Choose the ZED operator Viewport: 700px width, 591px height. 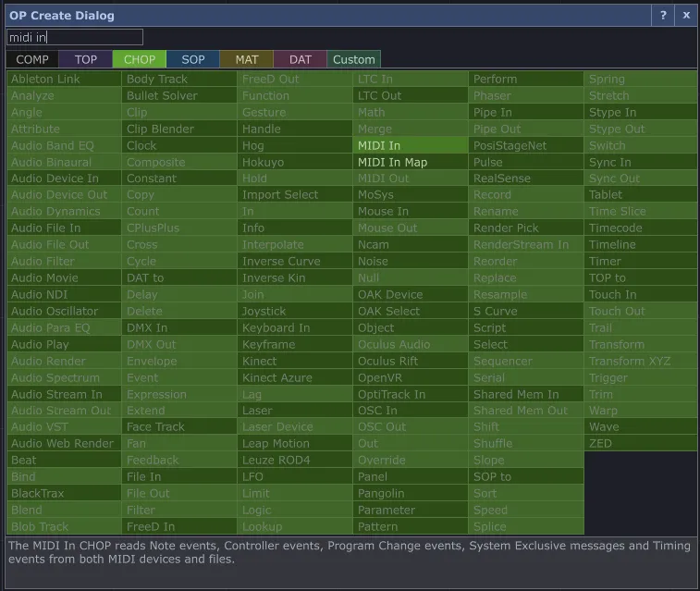coord(641,444)
